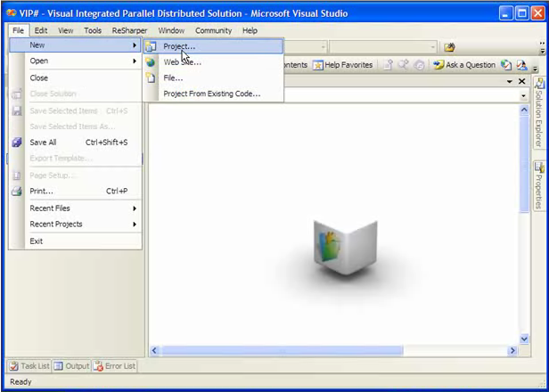The width and height of the screenshot is (549, 392).
Task: Open the Edit menu
Action: click(41, 31)
